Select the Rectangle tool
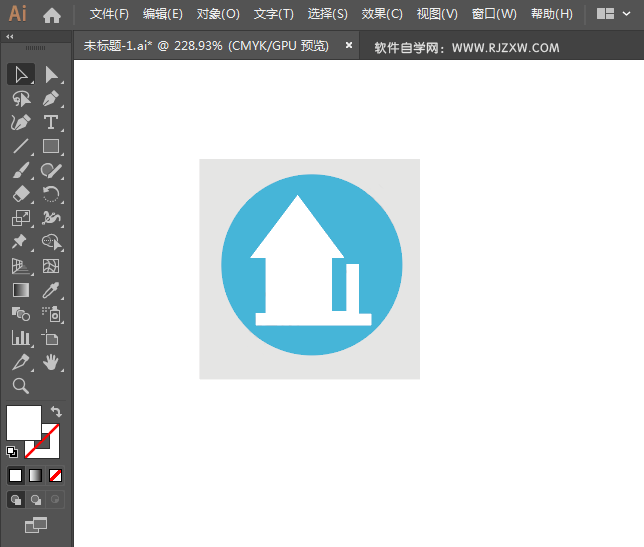This screenshot has height=547, width=644. [51, 146]
